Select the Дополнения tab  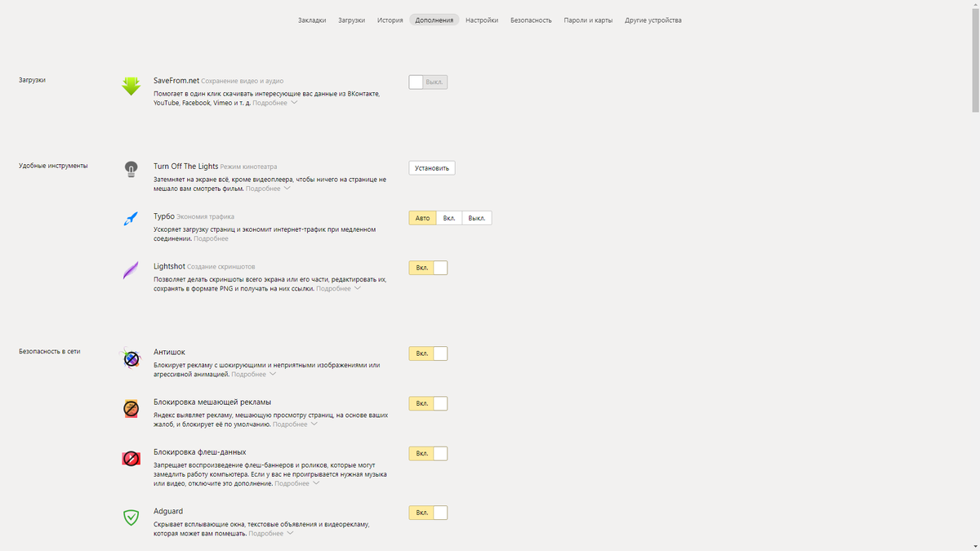click(x=434, y=20)
